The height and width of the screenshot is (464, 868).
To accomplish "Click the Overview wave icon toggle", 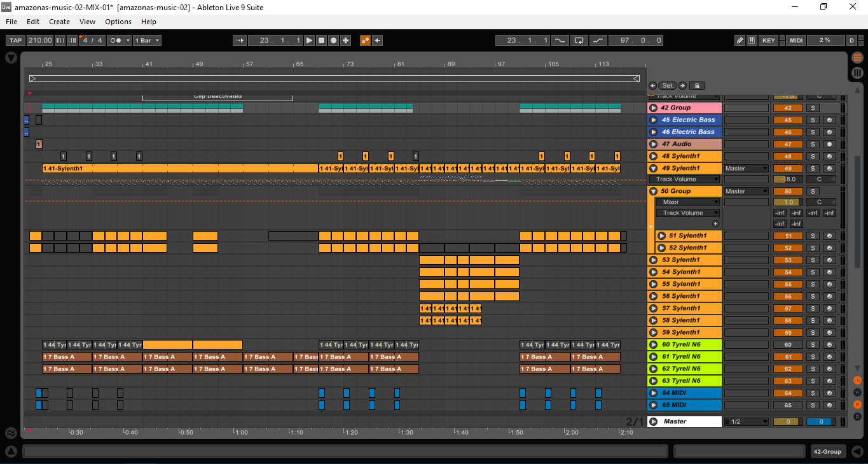I will 11,433.
